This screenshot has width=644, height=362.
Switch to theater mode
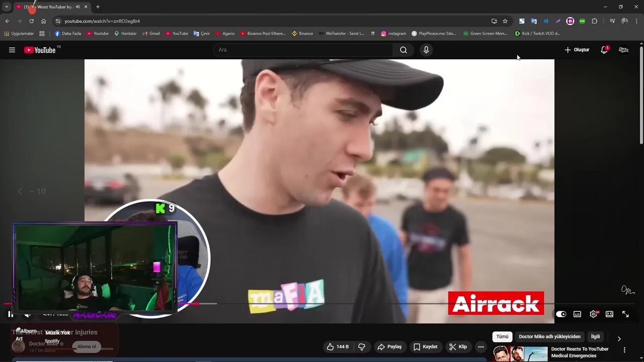[x=609, y=314]
